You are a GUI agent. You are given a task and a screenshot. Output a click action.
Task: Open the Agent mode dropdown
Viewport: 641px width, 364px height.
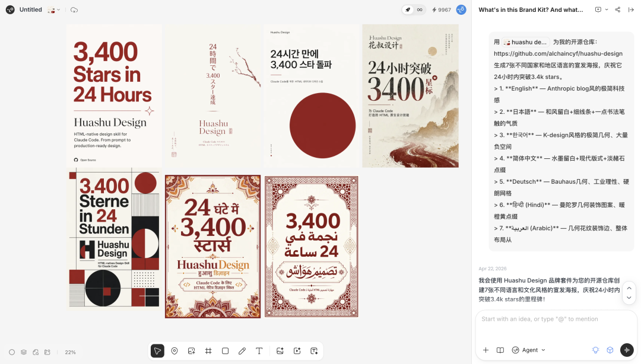click(x=529, y=350)
